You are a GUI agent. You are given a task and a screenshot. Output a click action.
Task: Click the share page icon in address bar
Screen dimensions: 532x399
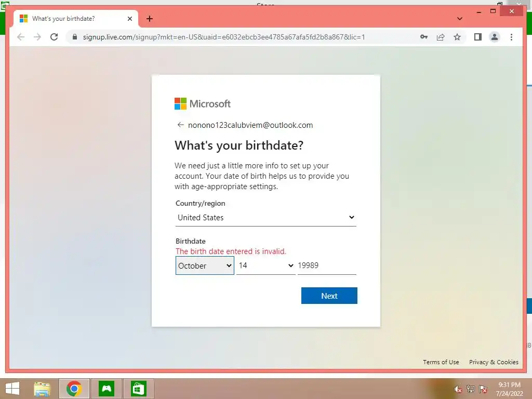coord(441,37)
